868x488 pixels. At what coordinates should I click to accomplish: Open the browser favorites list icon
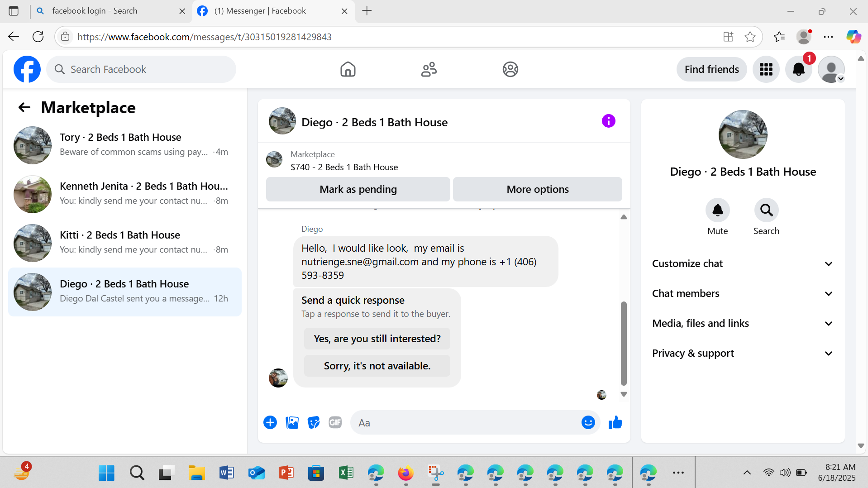(x=779, y=37)
